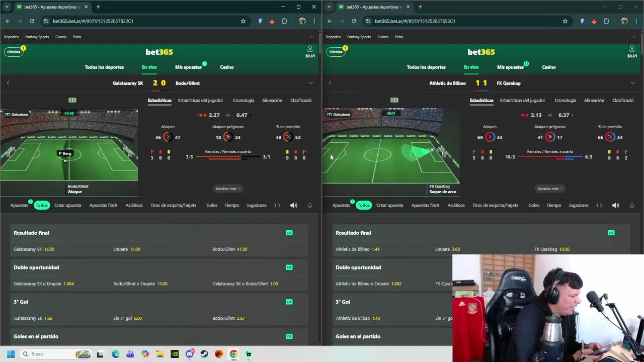Open extensions puzzle icon in left Chrome

click(x=284, y=21)
